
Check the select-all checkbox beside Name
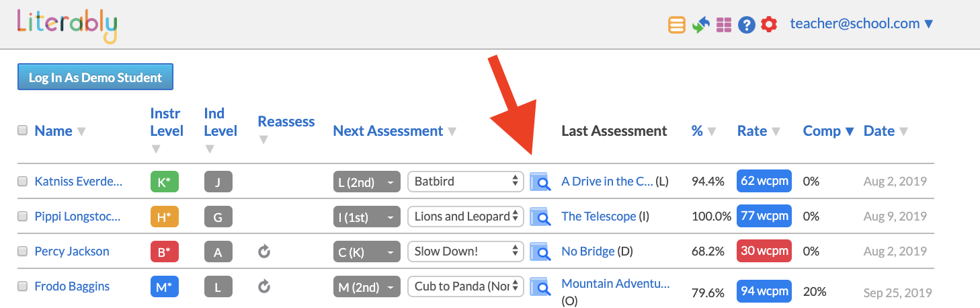click(x=23, y=130)
